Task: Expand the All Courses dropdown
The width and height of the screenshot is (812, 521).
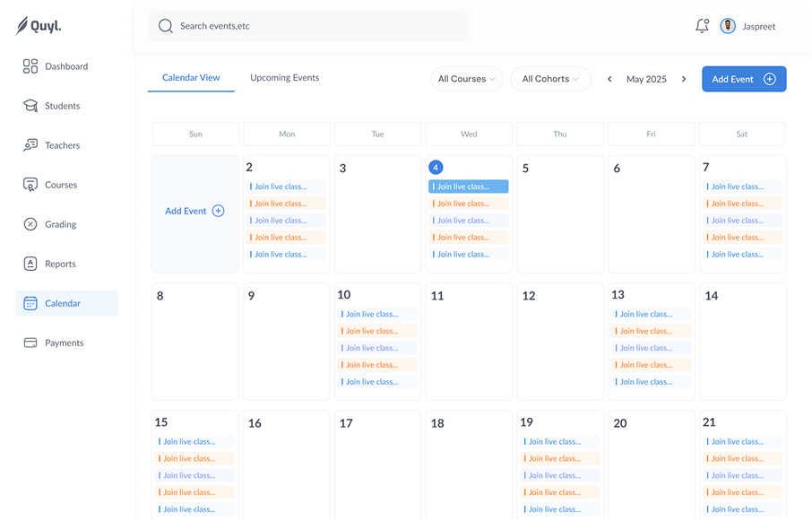Action: coord(467,79)
